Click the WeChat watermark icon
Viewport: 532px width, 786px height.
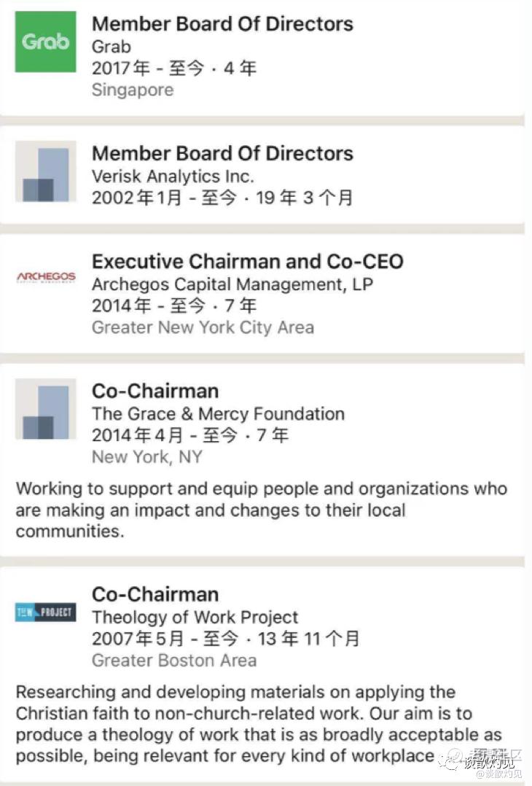coord(449,760)
